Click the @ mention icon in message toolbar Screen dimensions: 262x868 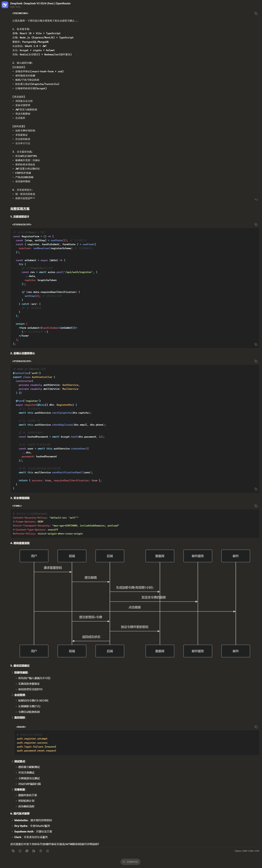click(27, 851)
